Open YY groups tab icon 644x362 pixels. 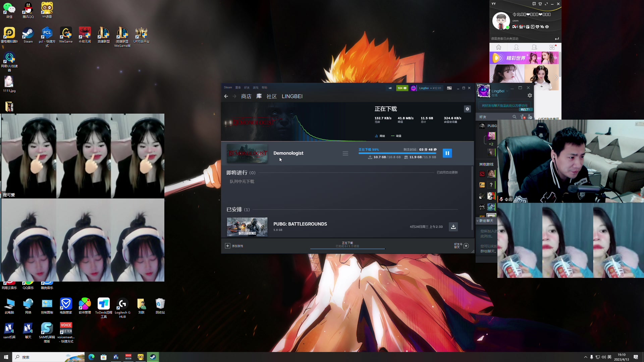534,47
